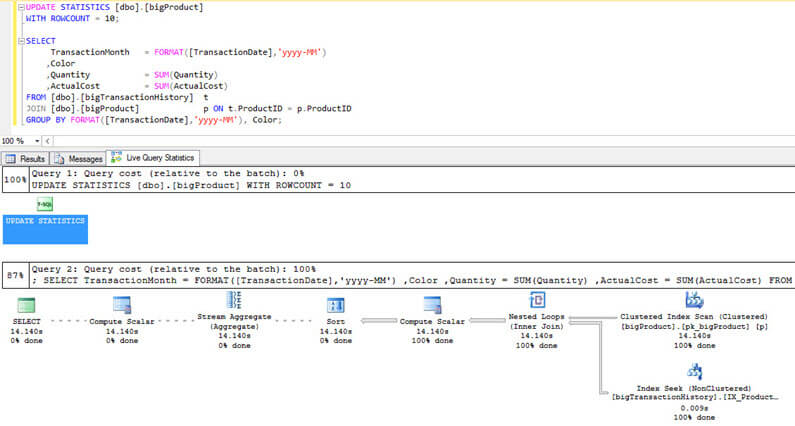Click the 87% progress box for Query 2
This screenshot has width=795, height=426.
point(15,275)
